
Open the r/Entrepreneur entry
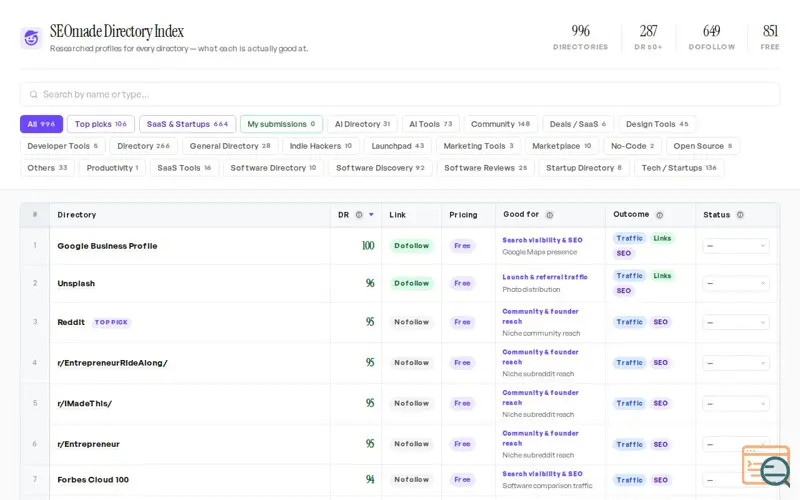pyautogui.click(x=88, y=444)
